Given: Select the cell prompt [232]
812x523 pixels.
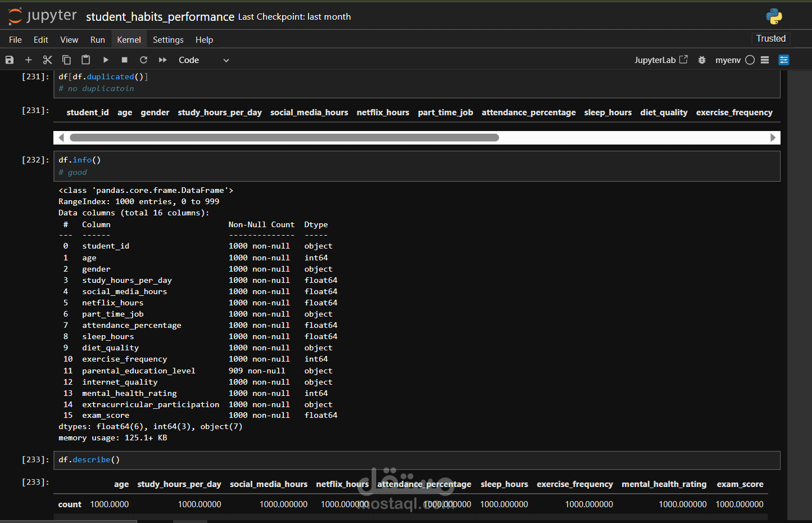Looking at the screenshot, I should coord(35,160).
